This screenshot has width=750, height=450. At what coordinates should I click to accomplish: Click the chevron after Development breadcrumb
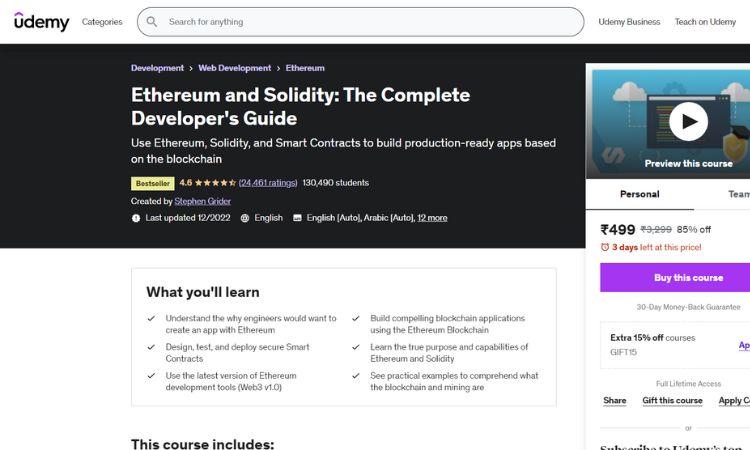pyautogui.click(x=191, y=68)
